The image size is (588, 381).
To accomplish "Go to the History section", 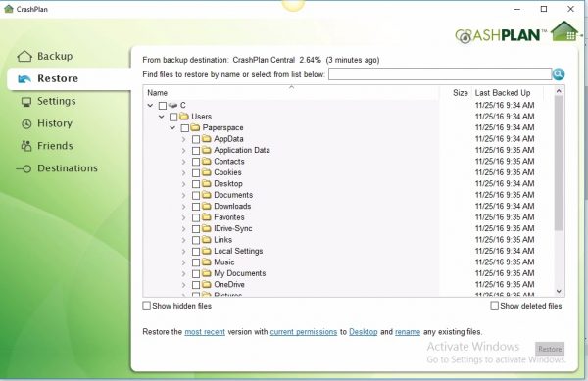I will pyautogui.click(x=55, y=123).
